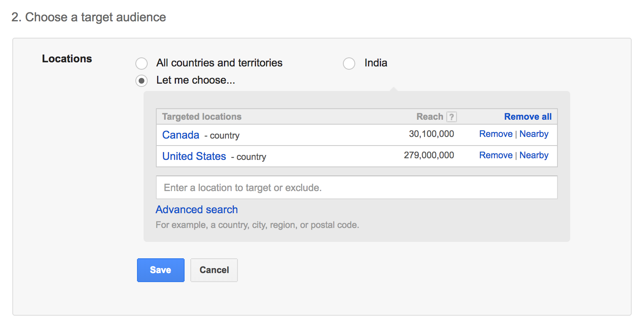Open the Canada location link
Viewport: 644px width, 328px height.
tap(180, 135)
